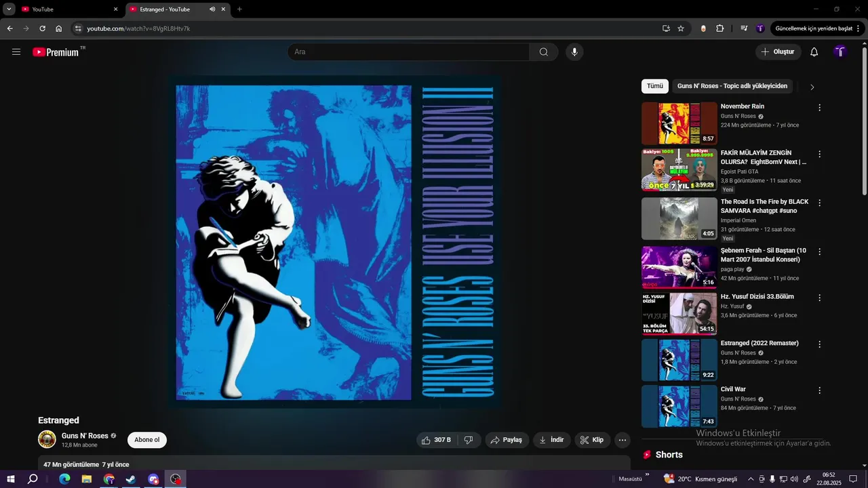Image resolution: width=868 pixels, height=488 pixels.
Task: Open media controls icon in toolbar
Action: click(744, 28)
